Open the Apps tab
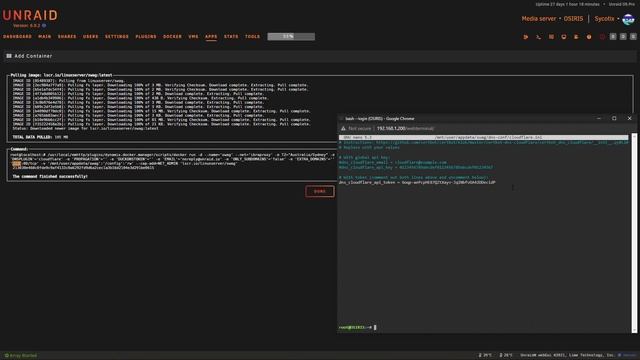Viewport: 640px width, 360px height. 211,37
